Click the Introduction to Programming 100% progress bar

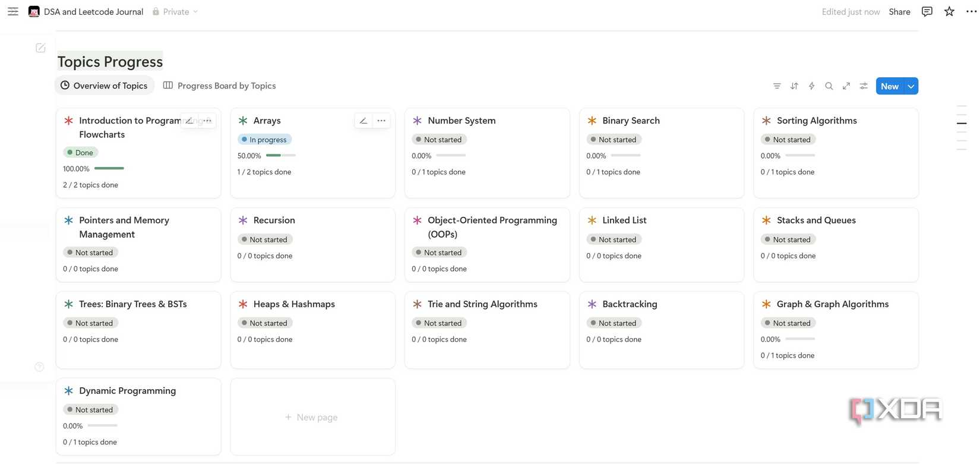point(109,169)
